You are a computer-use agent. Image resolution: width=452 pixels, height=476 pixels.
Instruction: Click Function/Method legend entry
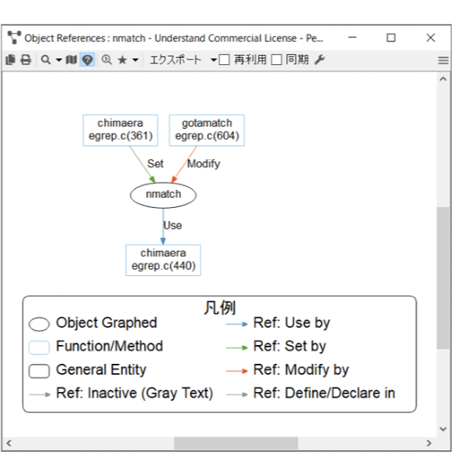pyautogui.click(x=96, y=347)
